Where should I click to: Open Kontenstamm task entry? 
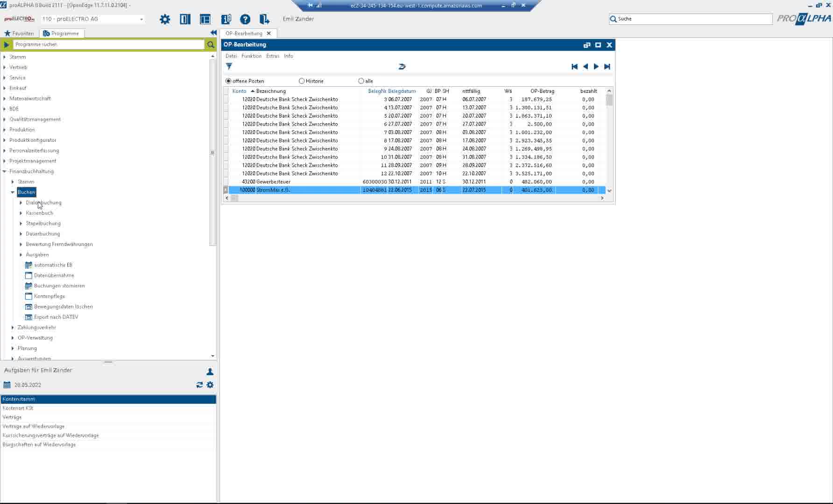108,399
